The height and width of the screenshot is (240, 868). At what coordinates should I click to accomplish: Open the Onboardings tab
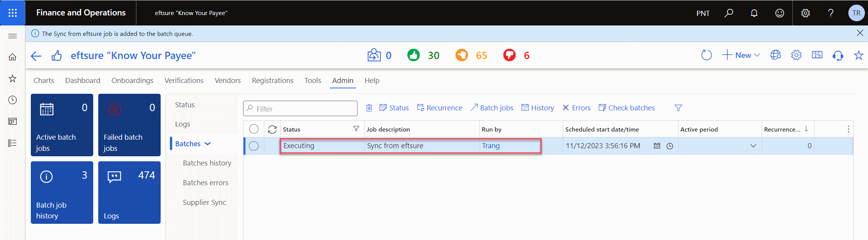pyautogui.click(x=132, y=80)
